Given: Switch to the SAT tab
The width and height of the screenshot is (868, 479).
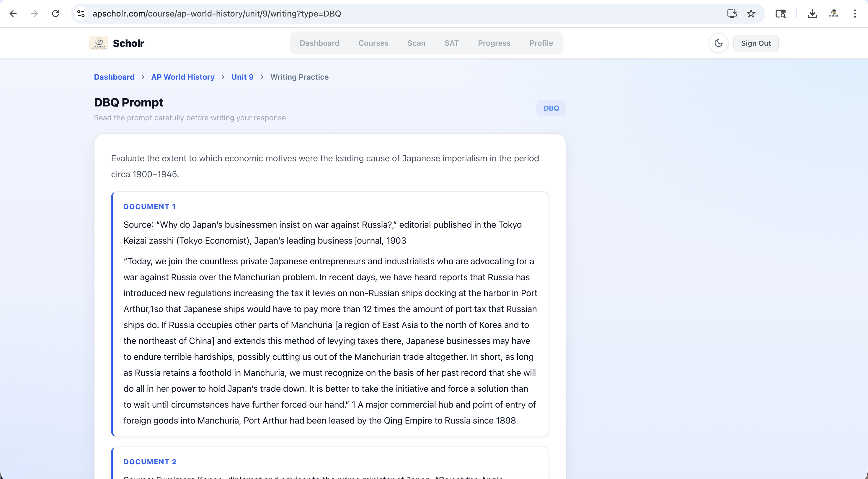Looking at the screenshot, I should (x=451, y=43).
